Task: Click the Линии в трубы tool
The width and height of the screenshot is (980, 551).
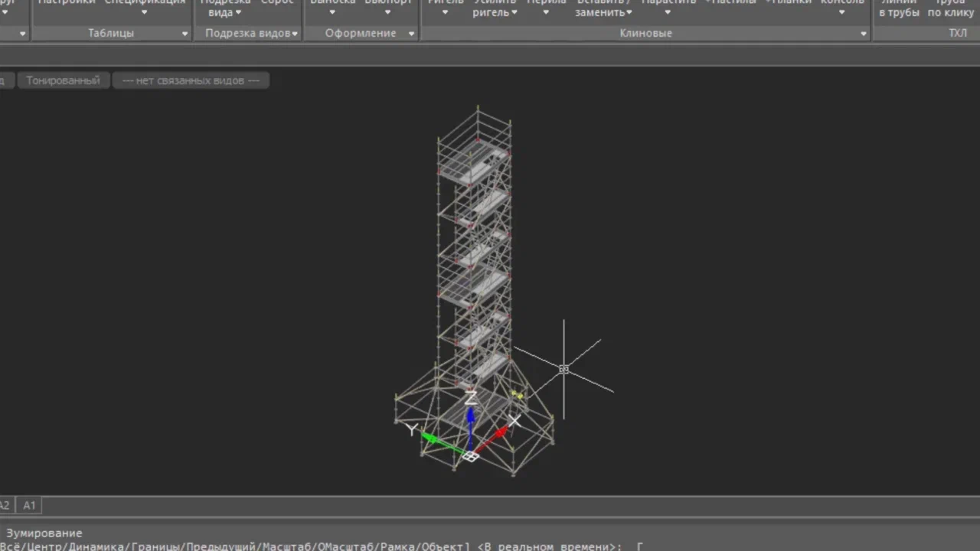Action: point(899,8)
